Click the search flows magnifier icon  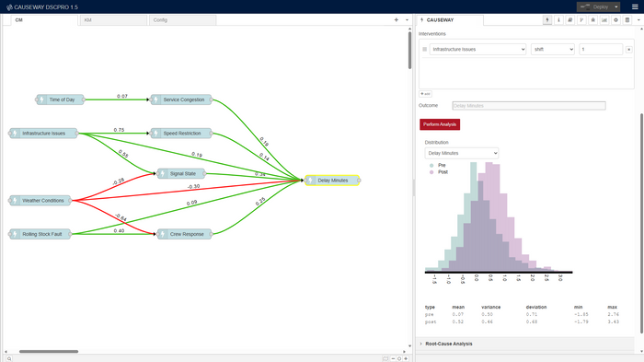[9, 358]
